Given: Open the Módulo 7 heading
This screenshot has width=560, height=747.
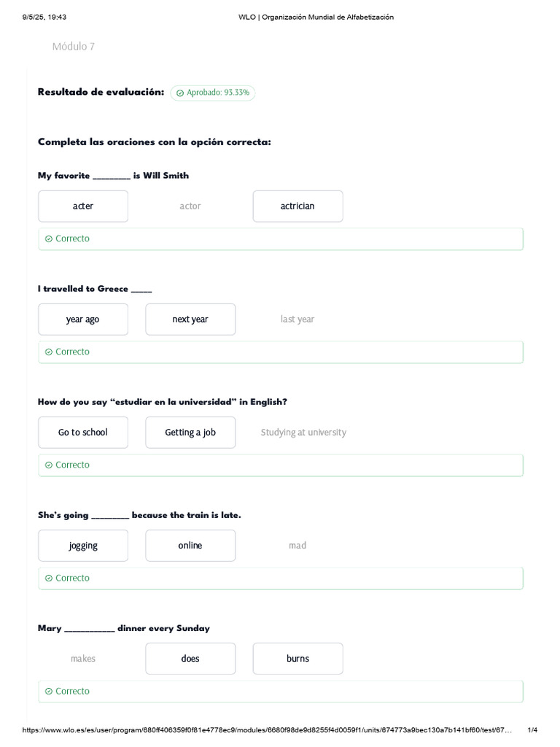Looking at the screenshot, I should (x=73, y=47).
